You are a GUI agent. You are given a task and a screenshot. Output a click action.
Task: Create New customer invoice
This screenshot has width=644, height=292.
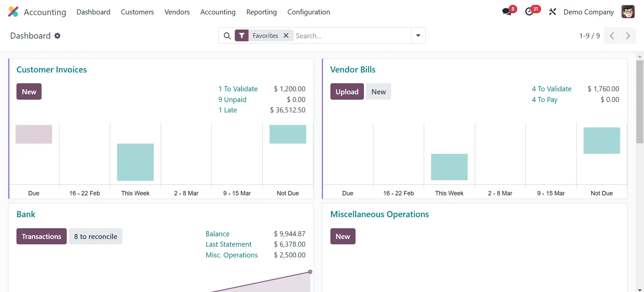pos(29,92)
